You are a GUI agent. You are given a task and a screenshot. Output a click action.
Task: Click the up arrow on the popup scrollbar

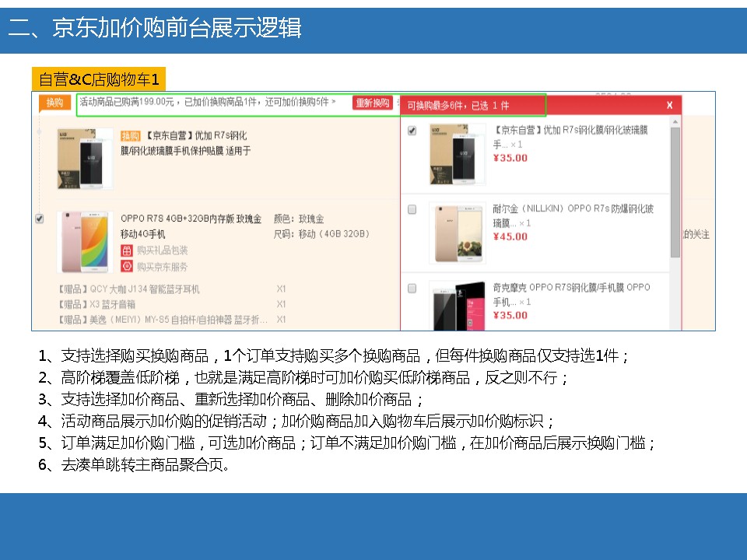pyautogui.click(x=675, y=122)
